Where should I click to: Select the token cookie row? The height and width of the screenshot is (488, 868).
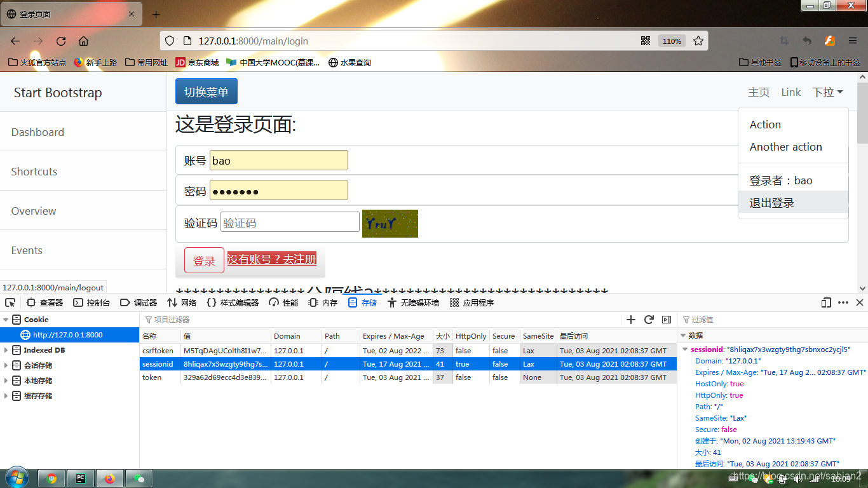(408, 377)
